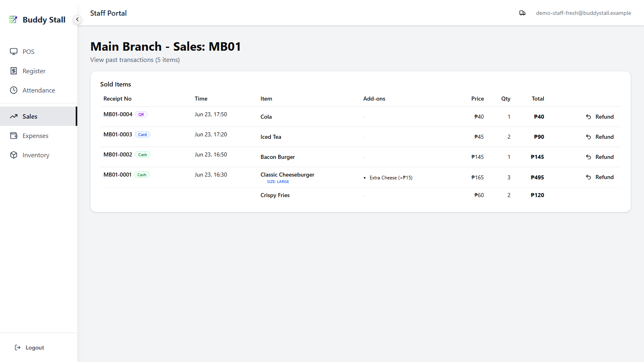
Task: Click the Classic Cheeseburger item name
Action: tap(287, 175)
